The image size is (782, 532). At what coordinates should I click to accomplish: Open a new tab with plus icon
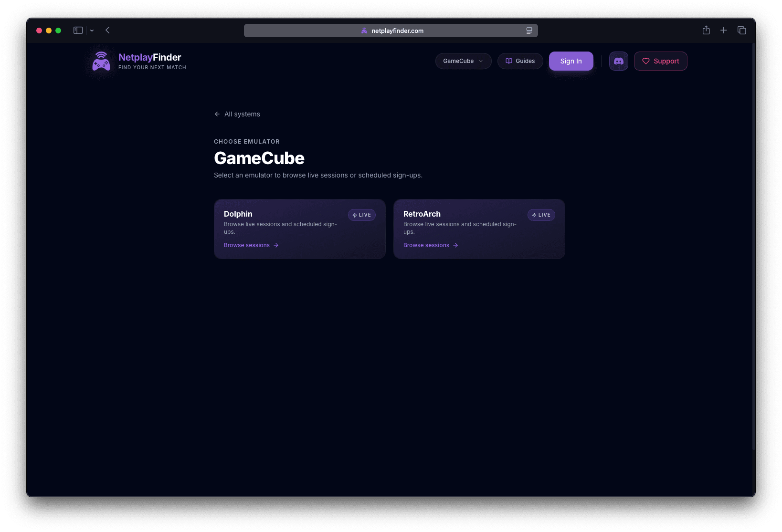[x=724, y=30]
